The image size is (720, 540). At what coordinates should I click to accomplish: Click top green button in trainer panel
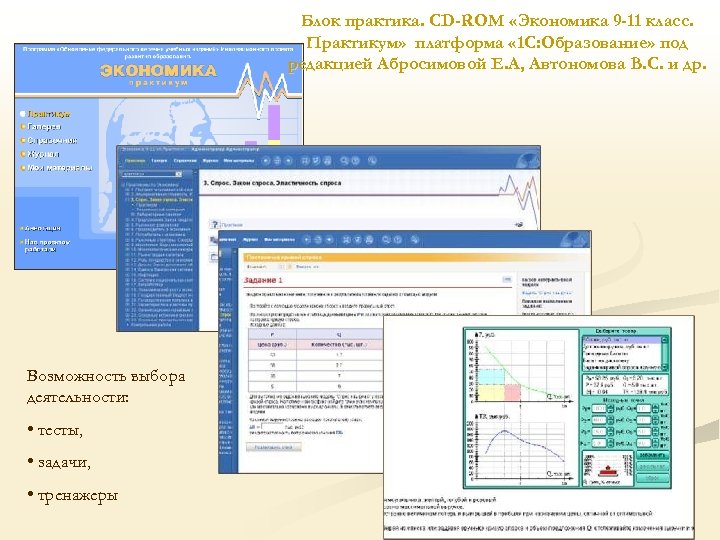653,455
